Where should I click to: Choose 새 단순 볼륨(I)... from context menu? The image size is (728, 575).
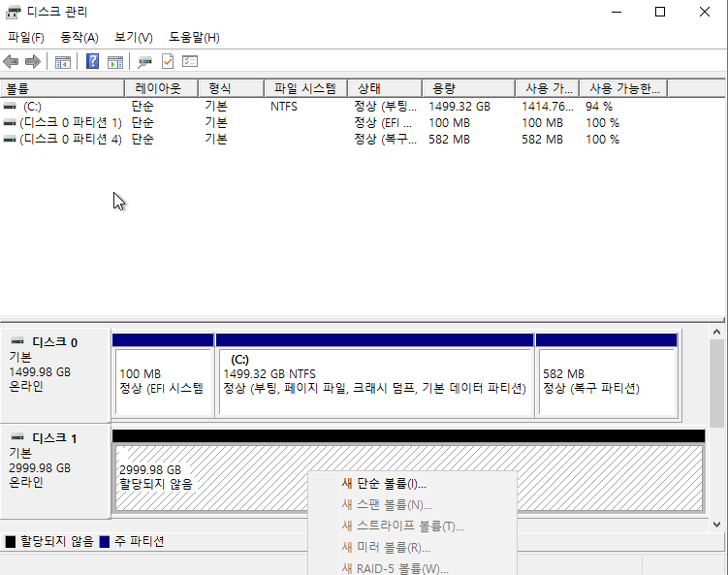click(x=412, y=484)
